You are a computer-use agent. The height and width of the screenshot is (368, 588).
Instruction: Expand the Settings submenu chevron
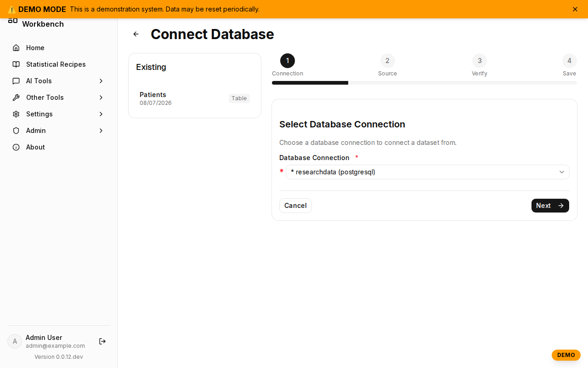[x=101, y=114]
